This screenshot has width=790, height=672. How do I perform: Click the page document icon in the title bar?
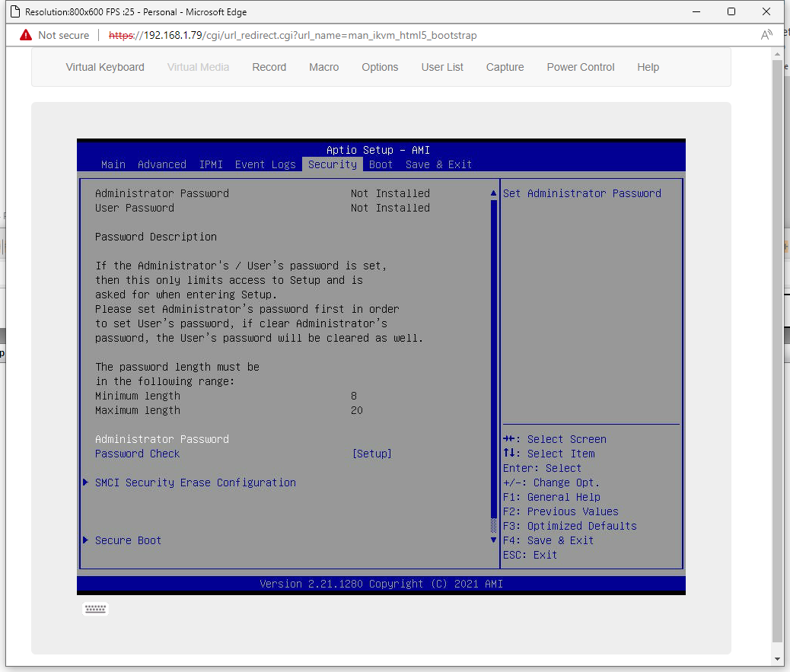click(15, 11)
